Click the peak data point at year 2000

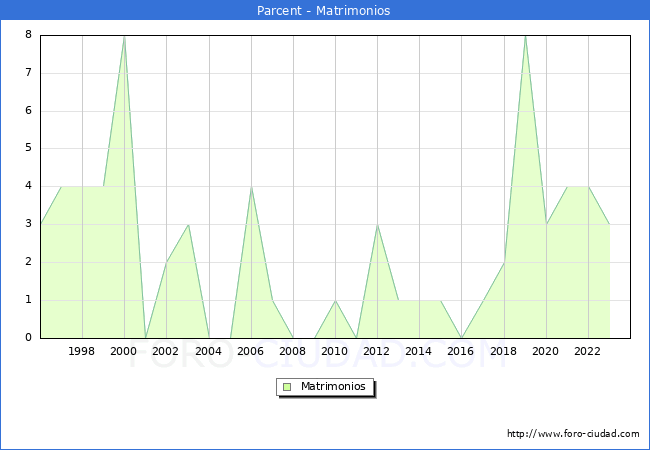click(124, 36)
